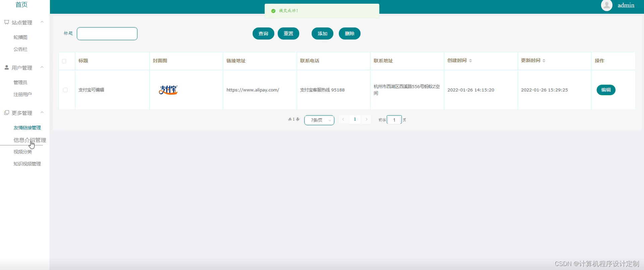Click the admin user avatar icon

[x=606, y=5]
